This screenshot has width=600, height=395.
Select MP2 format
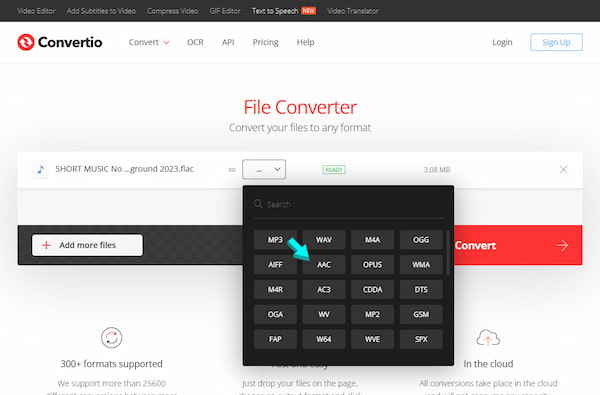tap(372, 315)
